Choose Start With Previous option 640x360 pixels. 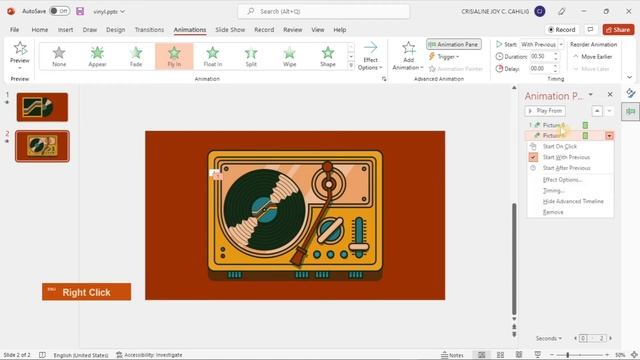[x=566, y=157]
